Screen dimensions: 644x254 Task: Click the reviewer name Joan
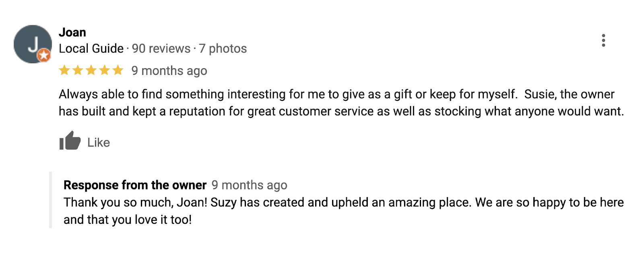72,32
